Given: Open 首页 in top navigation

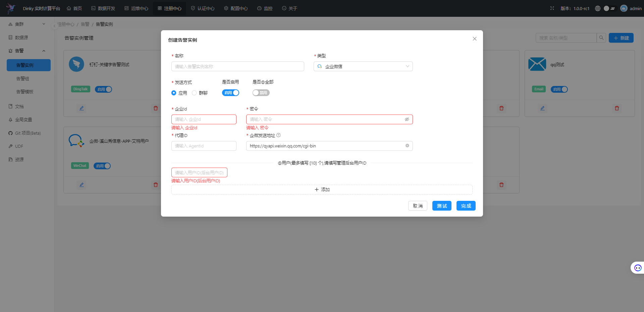Looking at the screenshot, I should tap(74, 8).
